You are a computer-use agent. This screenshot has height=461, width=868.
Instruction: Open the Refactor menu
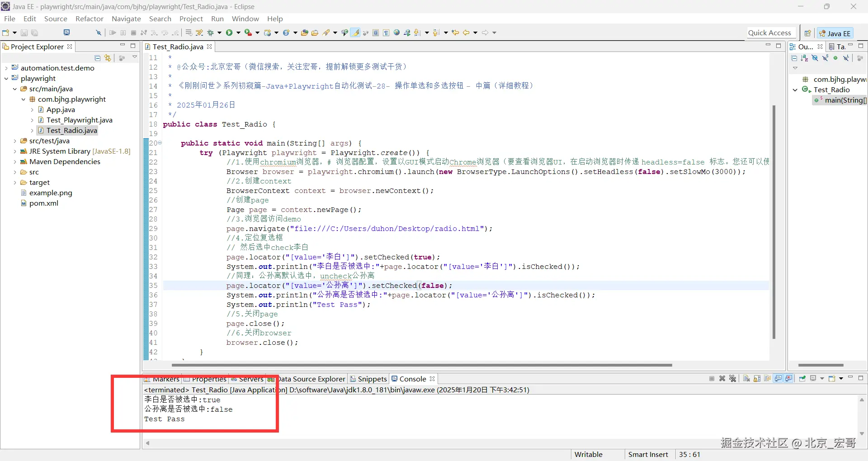[90, 19]
